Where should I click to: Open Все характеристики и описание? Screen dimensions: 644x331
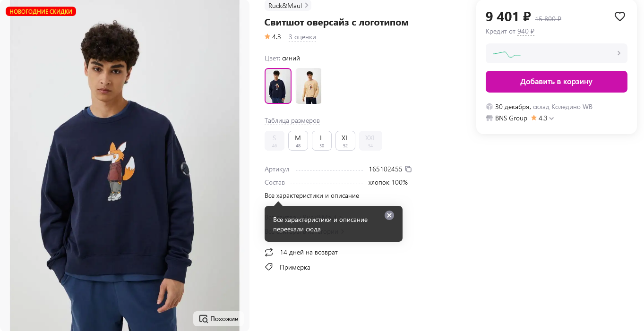[x=311, y=196]
